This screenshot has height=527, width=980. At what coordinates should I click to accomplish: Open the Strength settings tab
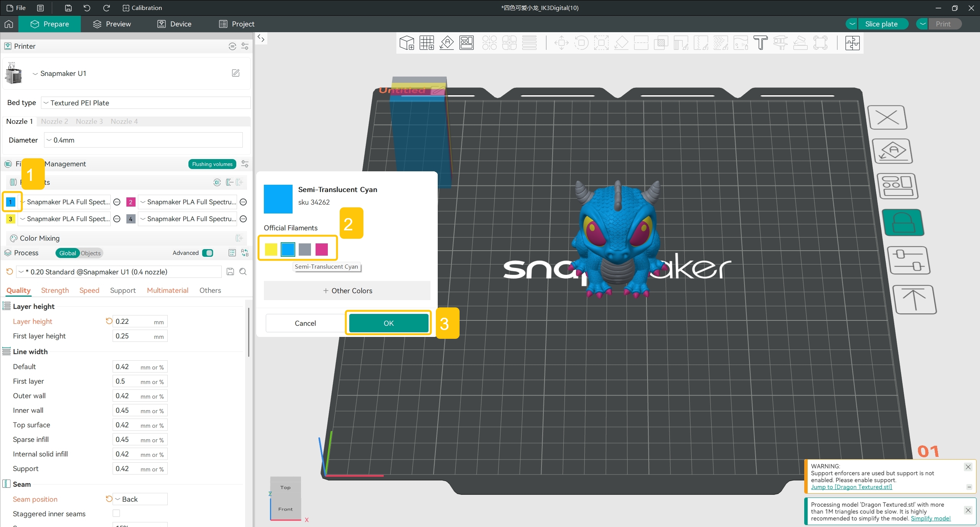pyautogui.click(x=55, y=290)
